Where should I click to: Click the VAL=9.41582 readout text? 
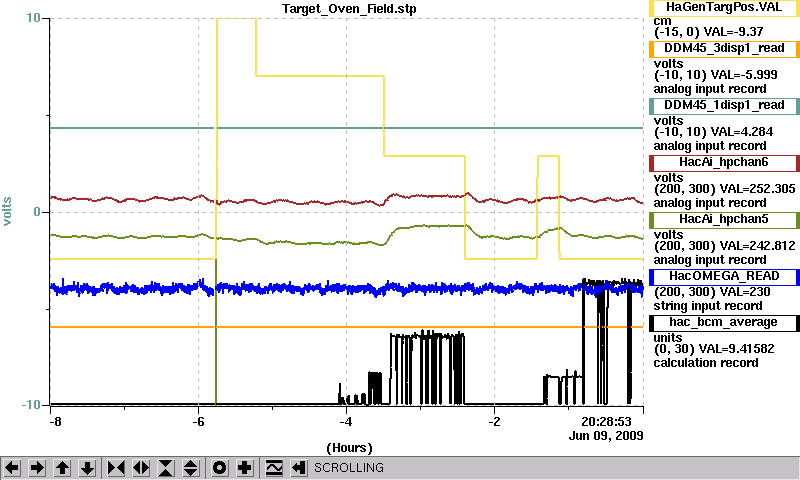tap(736, 349)
